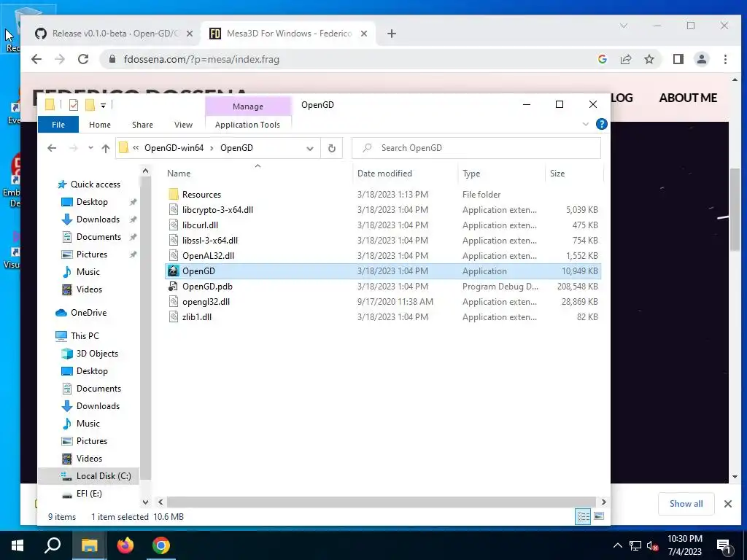Viewport: 747px width, 560px height.
Task: Open the File menu tab
Action: (58, 125)
